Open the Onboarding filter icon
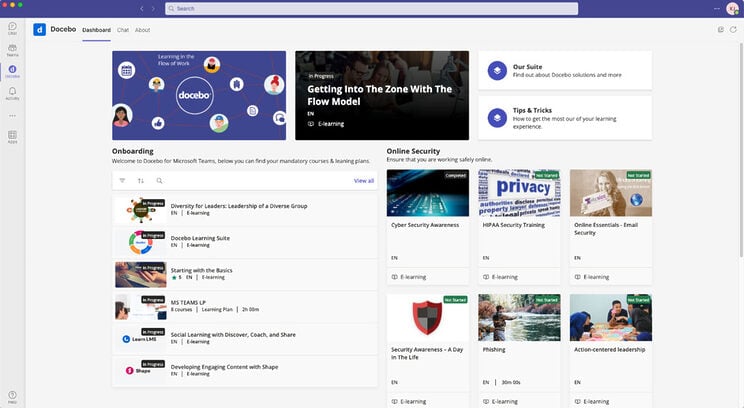The height and width of the screenshot is (408, 744). 122,180
